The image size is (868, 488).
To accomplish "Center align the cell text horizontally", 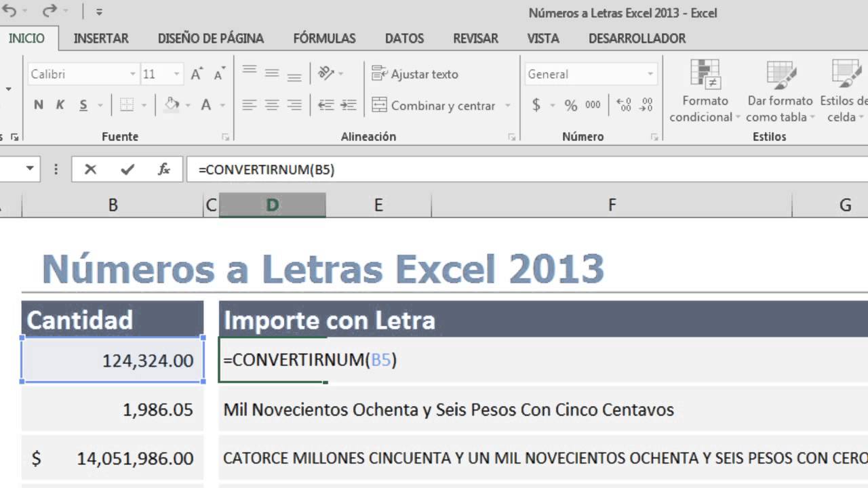I will click(x=272, y=105).
